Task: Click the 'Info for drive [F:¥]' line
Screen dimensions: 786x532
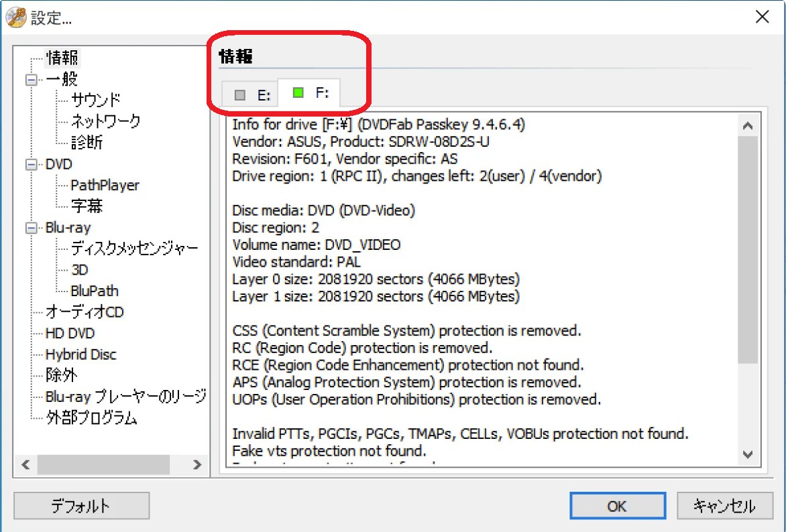Action: click(x=378, y=124)
